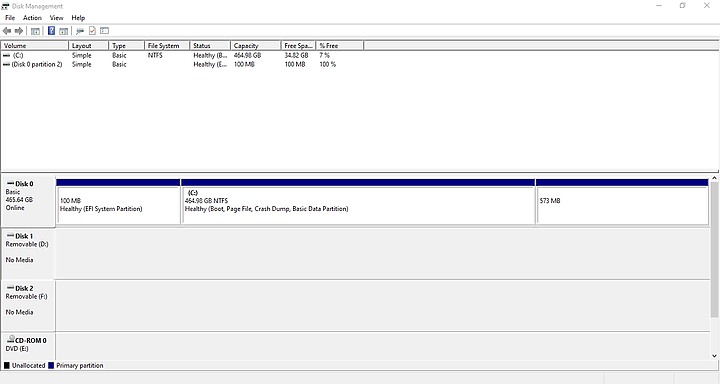Viewport: 720px width, 384px height.
Task: Click Show/Hide Console Tree toolbar icon
Action: (35, 31)
